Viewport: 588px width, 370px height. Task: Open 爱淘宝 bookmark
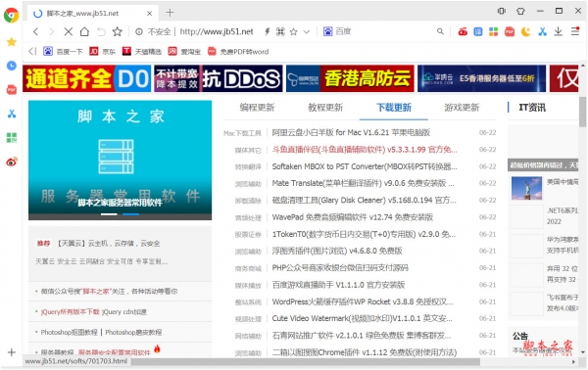coord(184,51)
